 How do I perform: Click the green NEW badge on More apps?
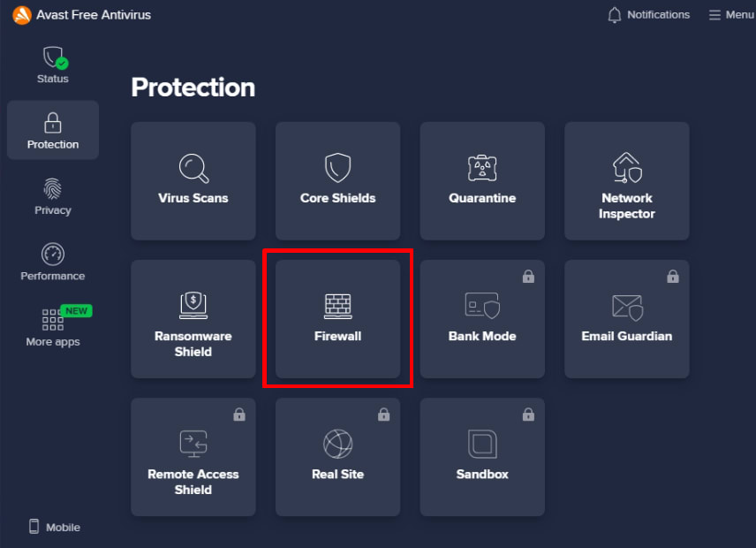point(76,310)
